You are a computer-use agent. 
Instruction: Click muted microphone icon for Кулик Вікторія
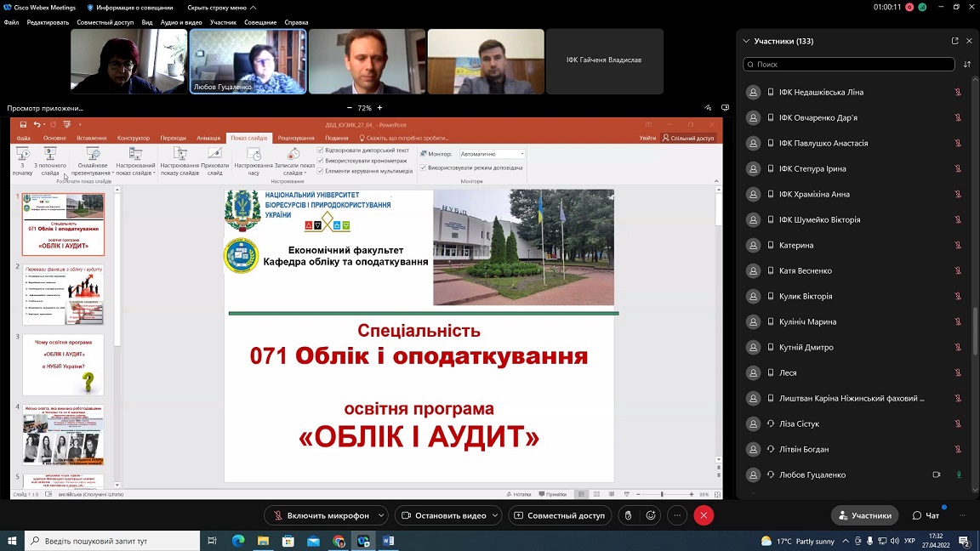pos(958,296)
